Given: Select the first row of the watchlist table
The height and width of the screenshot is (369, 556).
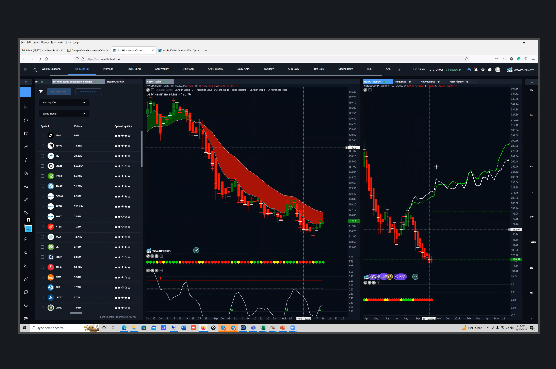Looking at the screenshot, I should pos(89,136).
